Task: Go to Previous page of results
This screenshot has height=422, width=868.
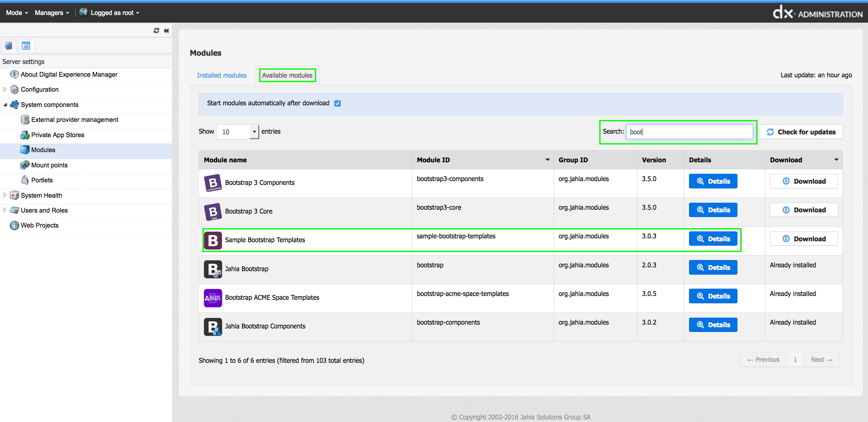Action: coord(763,360)
